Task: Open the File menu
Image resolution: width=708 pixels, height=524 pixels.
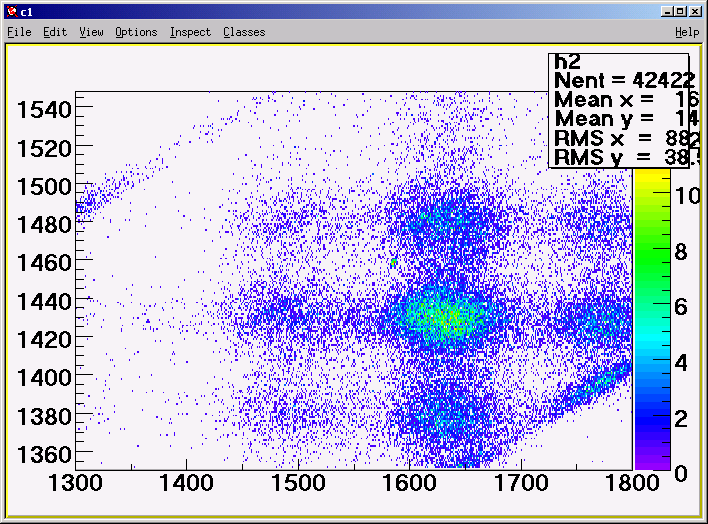Action: [19, 32]
